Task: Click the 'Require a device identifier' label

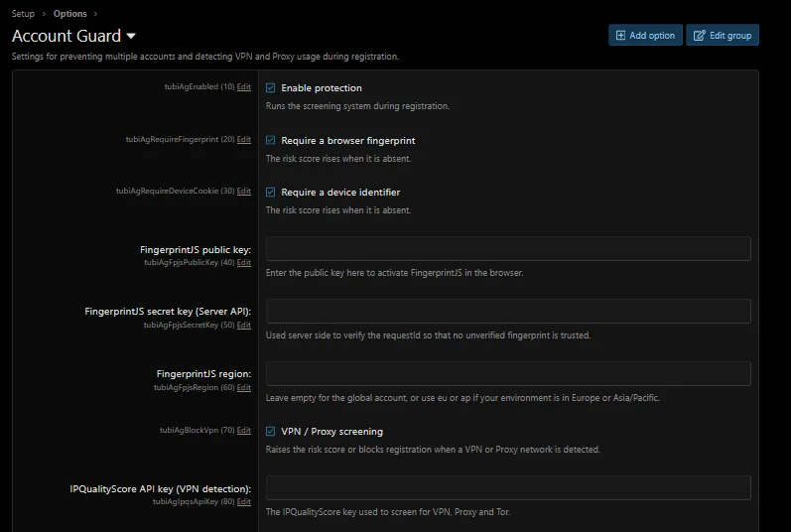Action: (x=340, y=193)
